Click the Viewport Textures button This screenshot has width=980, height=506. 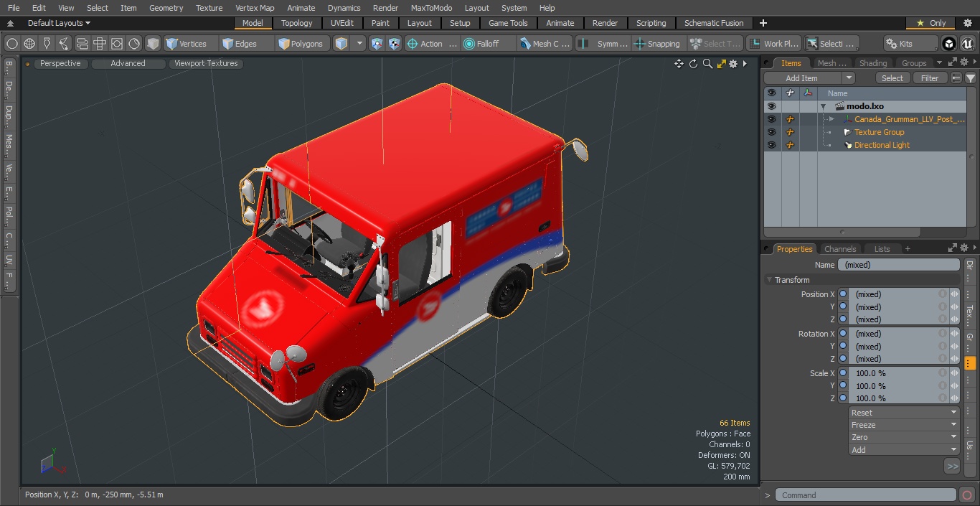[206, 63]
